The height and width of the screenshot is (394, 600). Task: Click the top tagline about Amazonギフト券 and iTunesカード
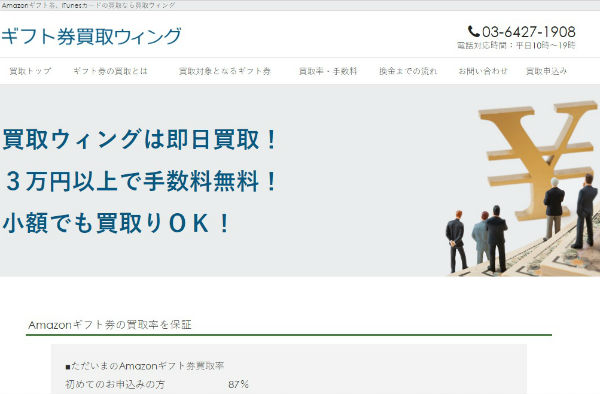[x=88, y=5]
